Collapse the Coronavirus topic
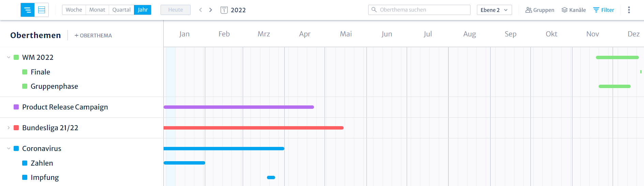Viewport: 644px width, 186px height. pos(9,149)
